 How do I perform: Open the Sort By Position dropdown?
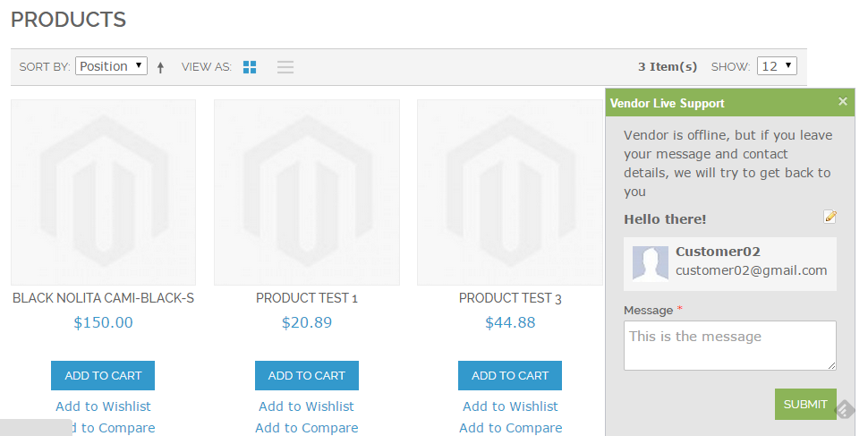pos(111,66)
